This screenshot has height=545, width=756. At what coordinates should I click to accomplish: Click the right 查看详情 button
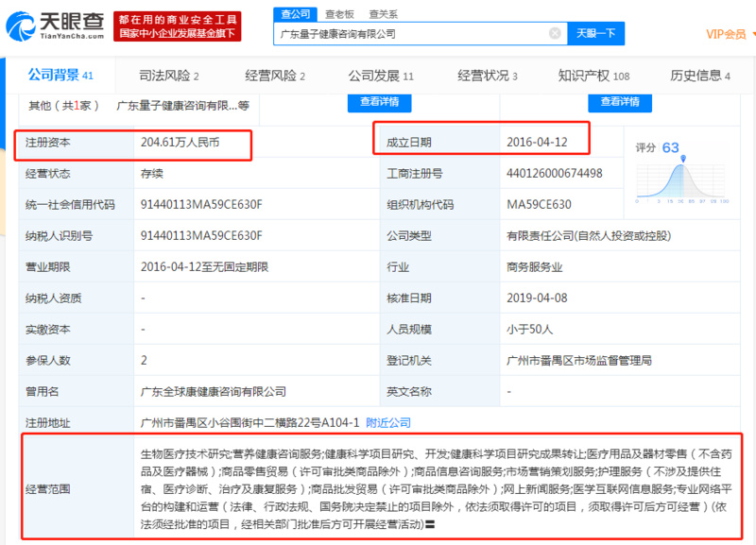point(620,102)
